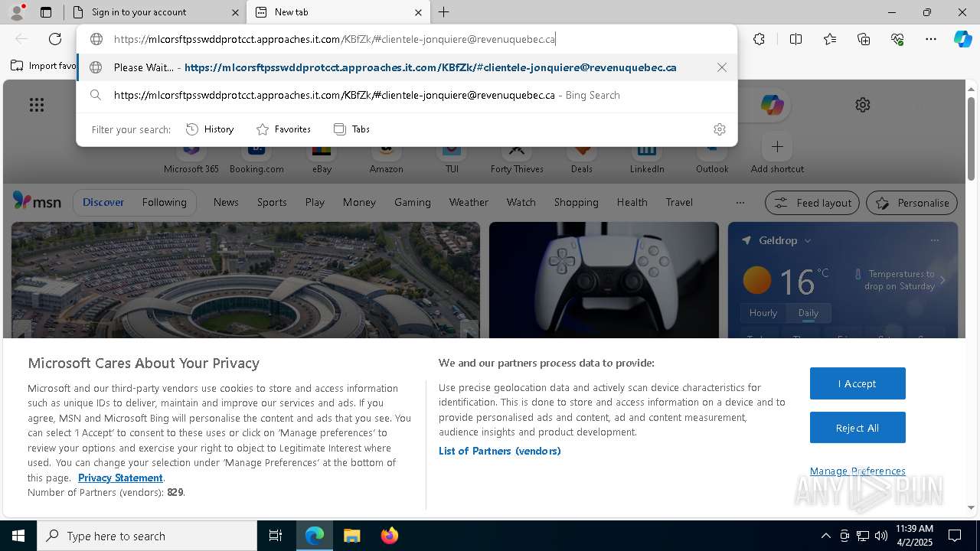Screen dimensions: 980x551
Task: Open List of Partners (vendors) link
Action: (499, 451)
